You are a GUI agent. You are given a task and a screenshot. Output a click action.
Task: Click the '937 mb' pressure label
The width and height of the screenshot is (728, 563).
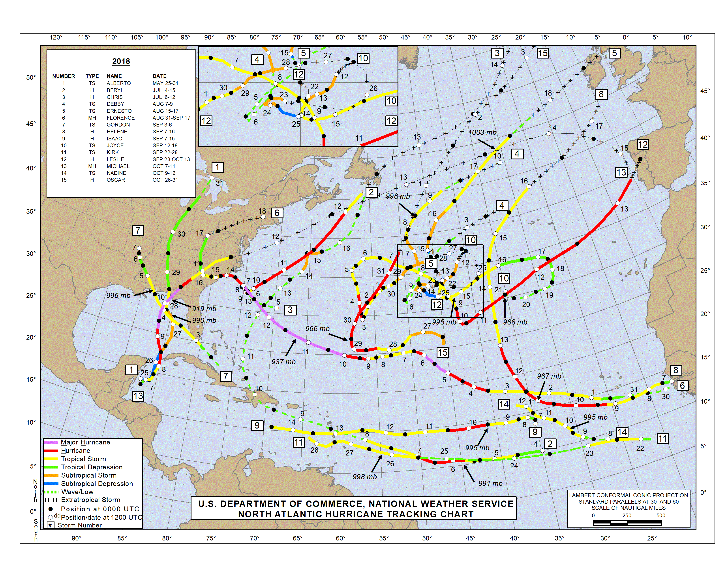tap(283, 362)
